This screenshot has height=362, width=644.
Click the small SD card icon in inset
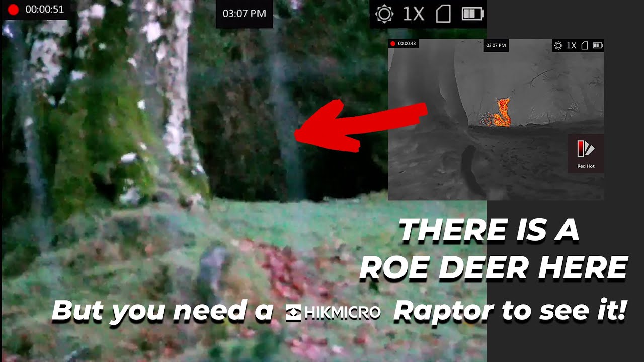pos(585,45)
